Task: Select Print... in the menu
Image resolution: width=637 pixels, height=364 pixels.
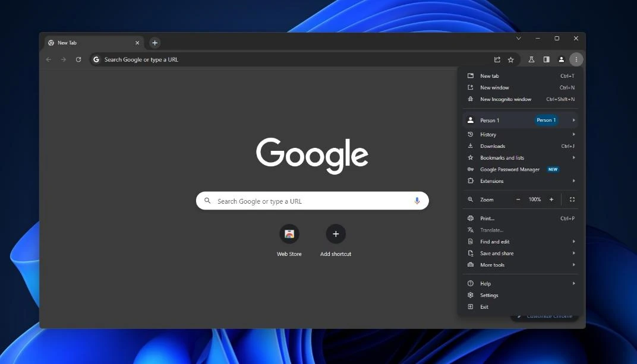Action: pos(521,219)
